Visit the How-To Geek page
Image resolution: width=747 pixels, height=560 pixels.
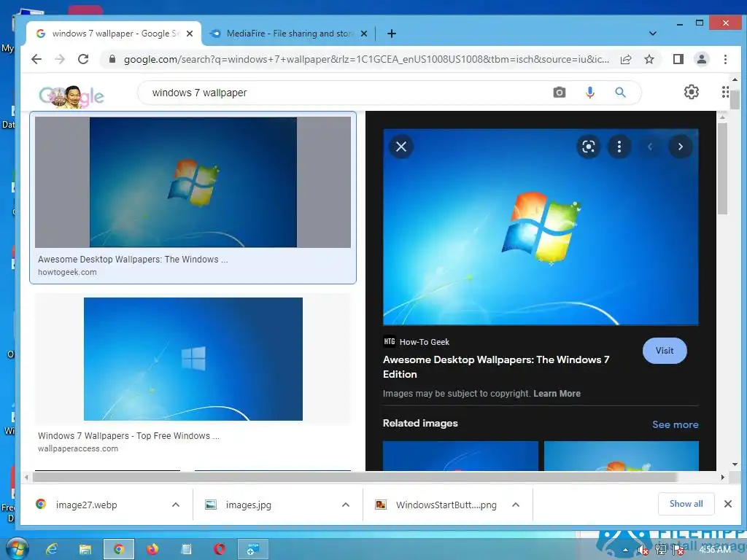pyautogui.click(x=665, y=351)
